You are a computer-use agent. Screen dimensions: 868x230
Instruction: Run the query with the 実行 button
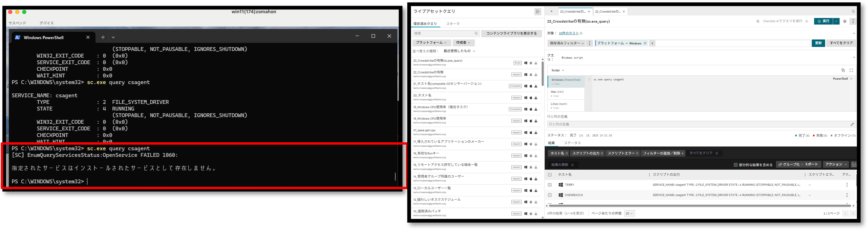[823, 21]
